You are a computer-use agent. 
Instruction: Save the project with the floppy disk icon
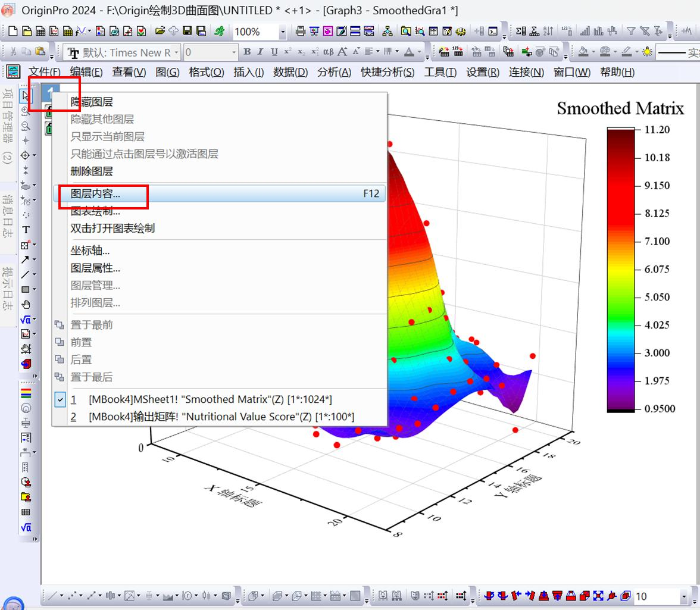187,31
